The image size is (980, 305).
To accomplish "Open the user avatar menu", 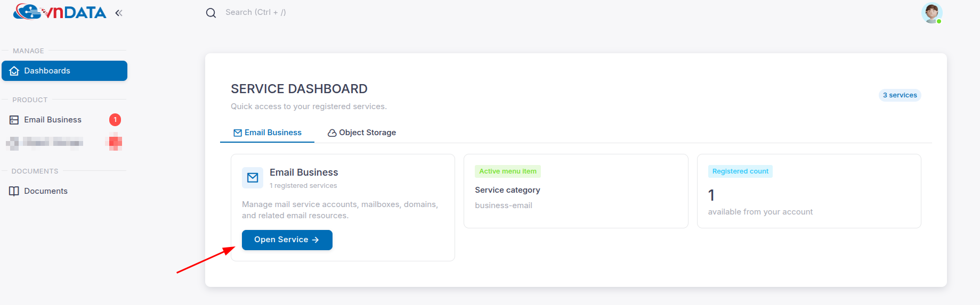I will click(x=932, y=13).
